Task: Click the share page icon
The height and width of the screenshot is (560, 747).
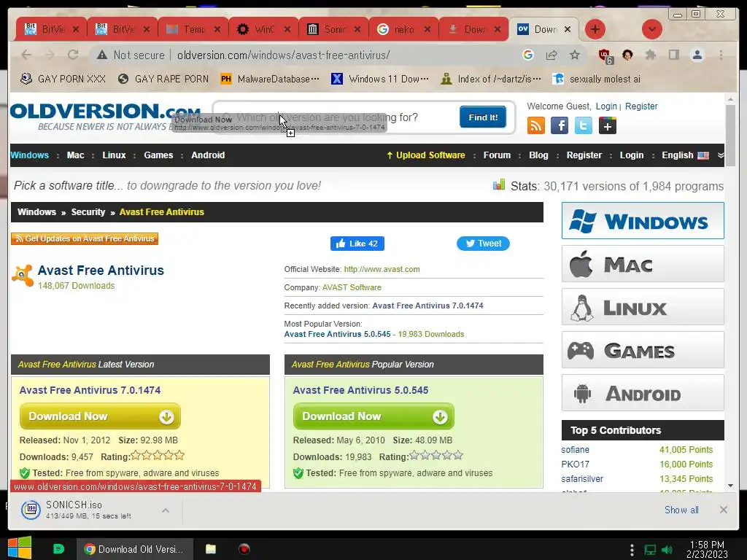Action: point(551,55)
